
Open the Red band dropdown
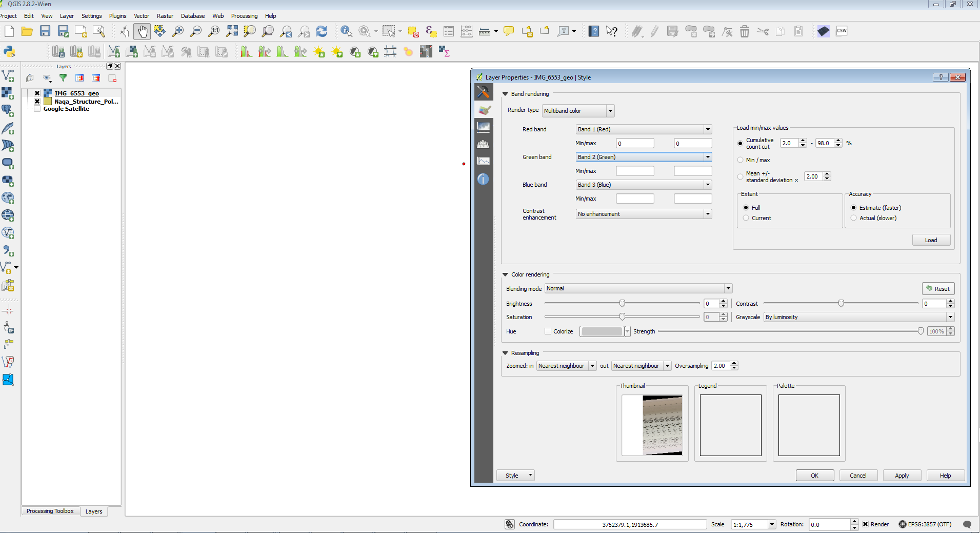click(x=644, y=129)
